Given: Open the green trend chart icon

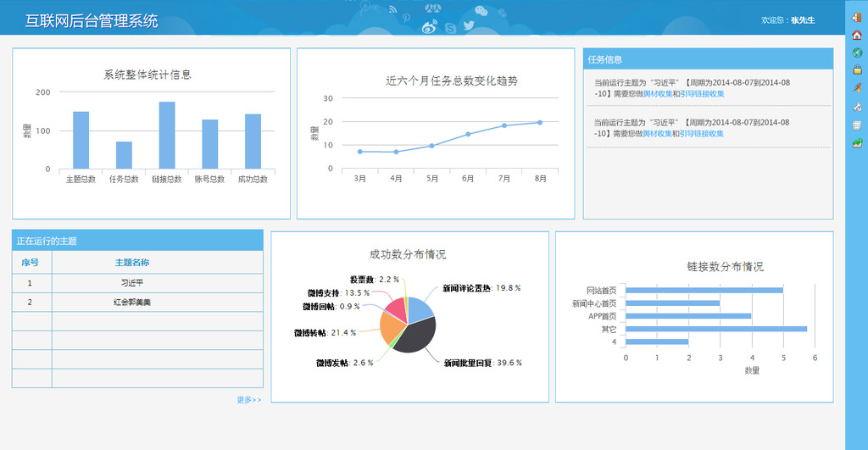Looking at the screenshot, I should (857, 143).
